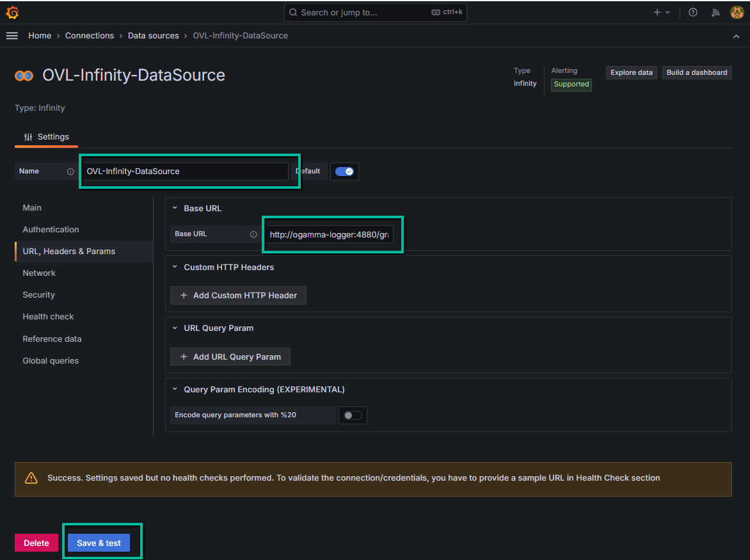Screen dimensions: 750x560
Task: Open the user profile avatar
Action: [x=737, y=12]
